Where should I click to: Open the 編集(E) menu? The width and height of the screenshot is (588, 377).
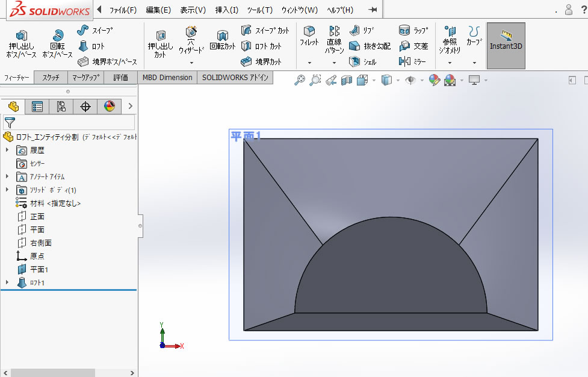(158, 10)
